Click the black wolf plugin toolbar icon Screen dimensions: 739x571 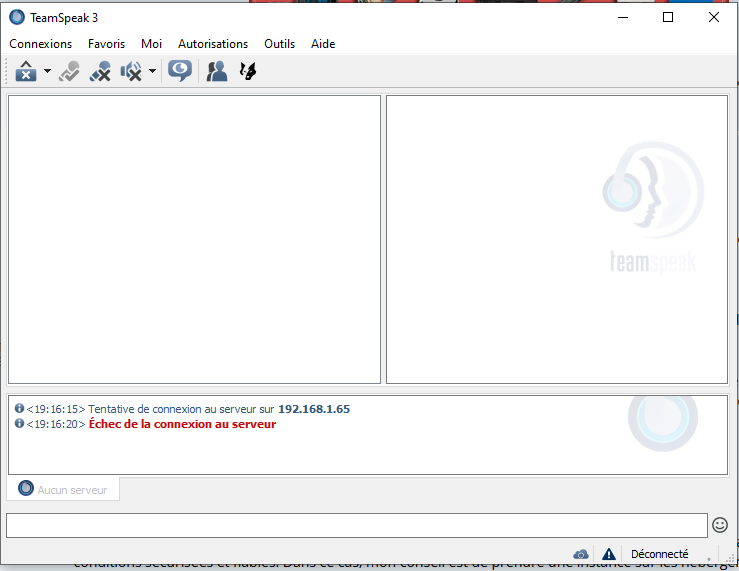[x=248, y=71]
